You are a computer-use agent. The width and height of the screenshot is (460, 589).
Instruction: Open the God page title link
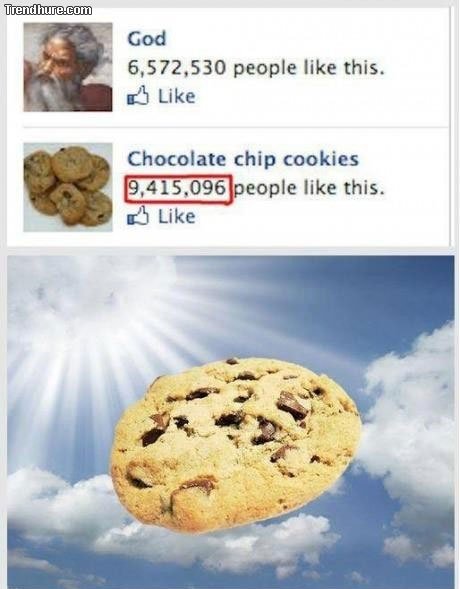(146, 39)
